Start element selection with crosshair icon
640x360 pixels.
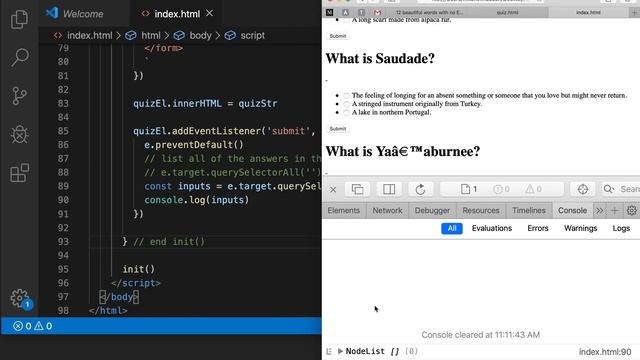[582, 189]
